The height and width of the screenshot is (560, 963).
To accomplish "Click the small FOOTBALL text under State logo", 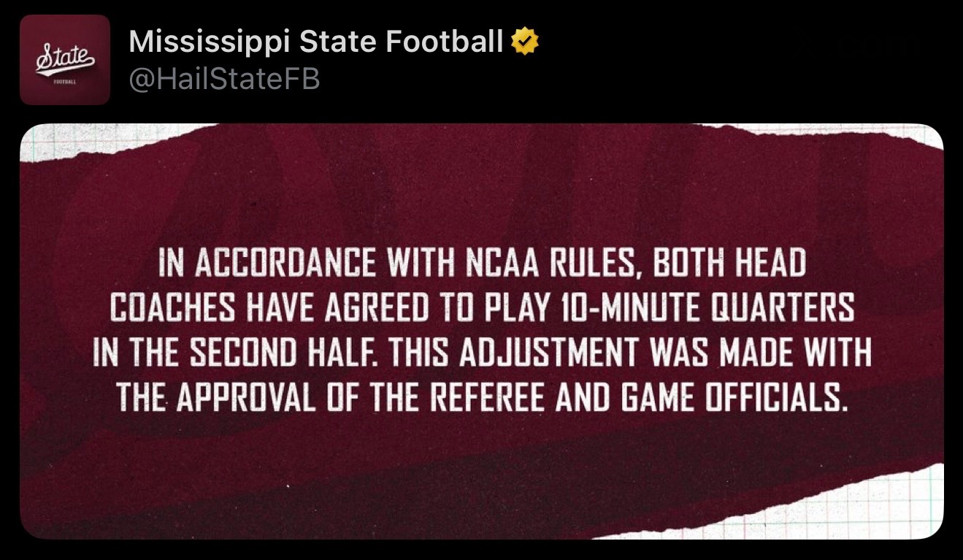I will (64, 83).
